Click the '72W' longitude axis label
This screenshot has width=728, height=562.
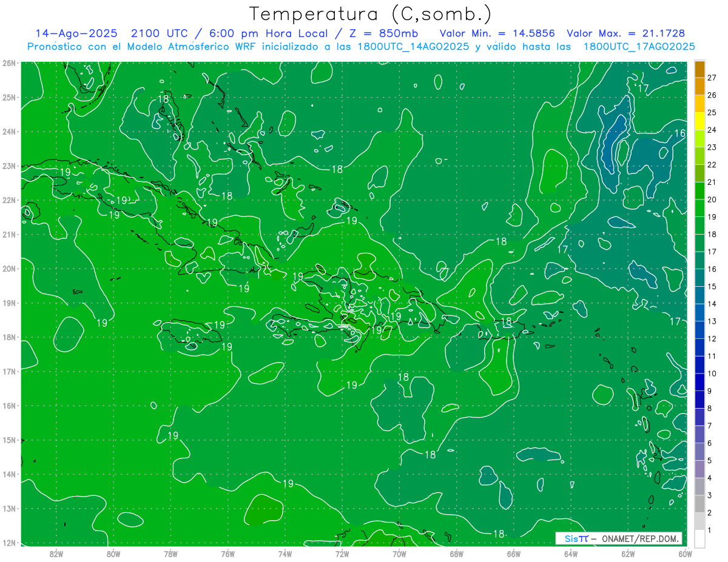pos(342,554)
